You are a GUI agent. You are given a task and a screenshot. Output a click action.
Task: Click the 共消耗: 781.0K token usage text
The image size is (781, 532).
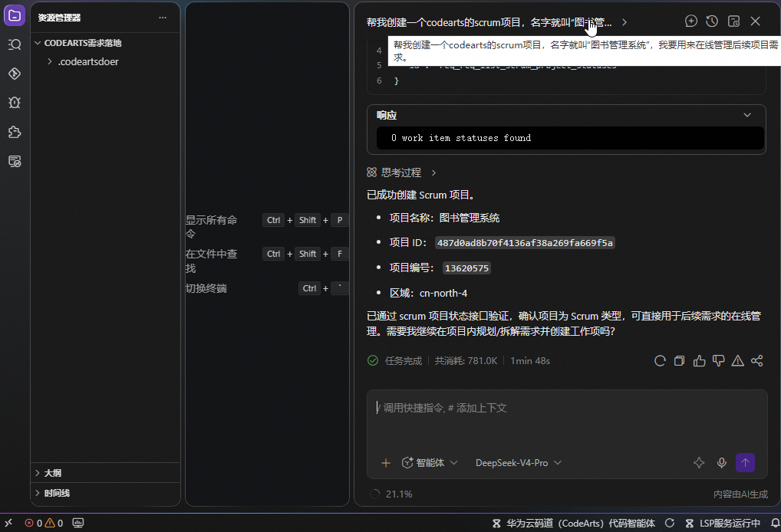click(x=466, y=361)
